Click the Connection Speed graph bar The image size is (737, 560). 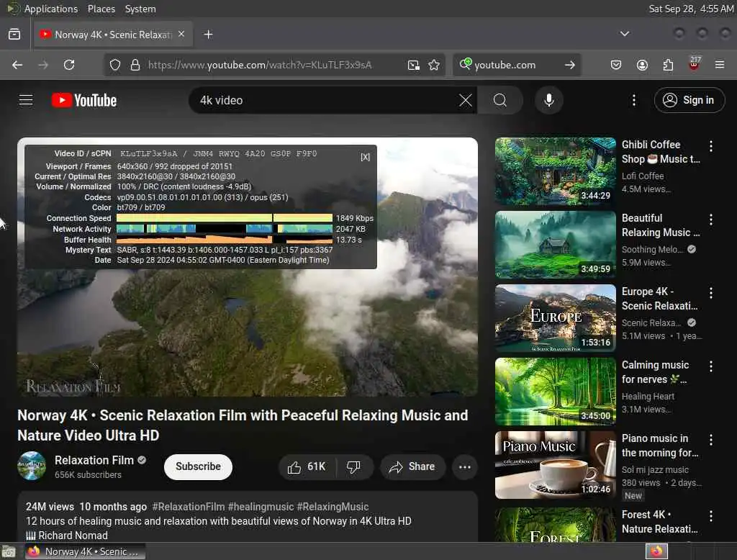tap(225, 218)
